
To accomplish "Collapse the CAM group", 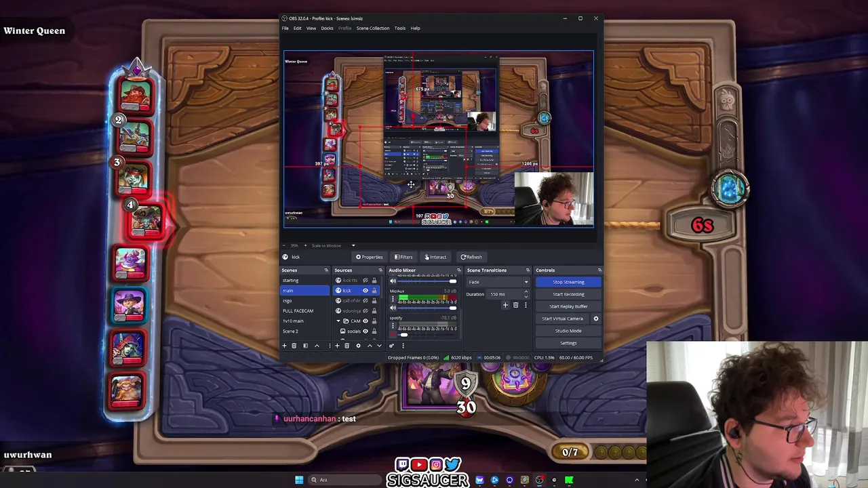I will click(x=338, y=321).
